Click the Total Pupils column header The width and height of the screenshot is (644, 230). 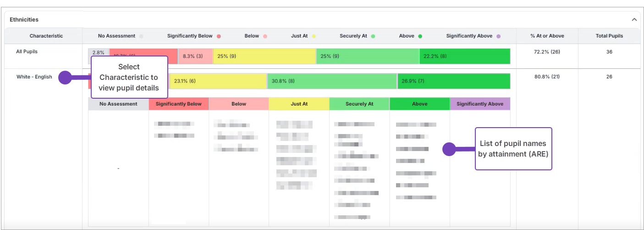[x=609, y=36]
